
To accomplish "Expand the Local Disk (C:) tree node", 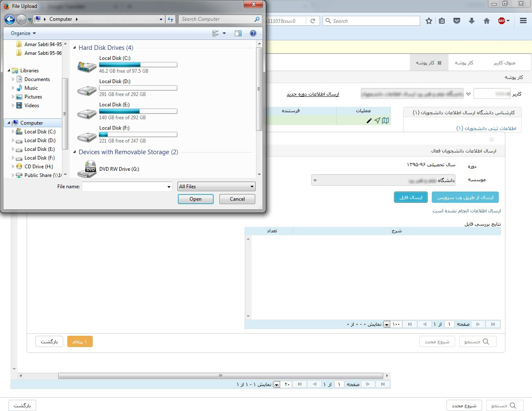I will coord(13,132).
